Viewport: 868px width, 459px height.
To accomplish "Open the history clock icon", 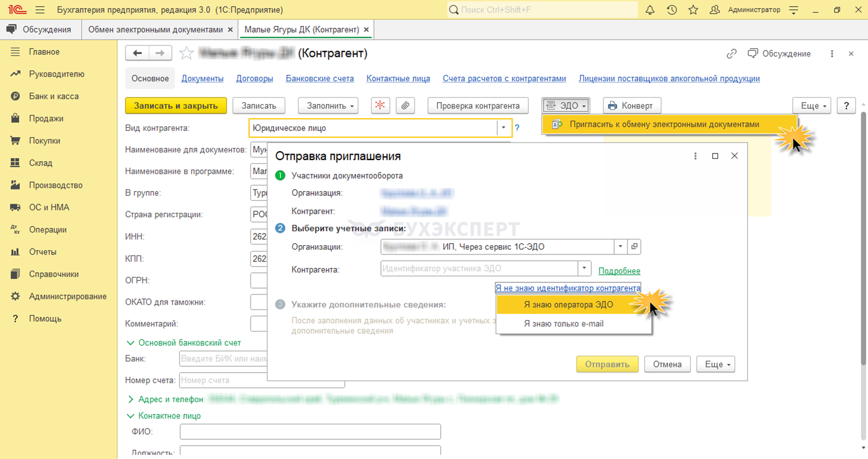I will (x=671, y=10).
